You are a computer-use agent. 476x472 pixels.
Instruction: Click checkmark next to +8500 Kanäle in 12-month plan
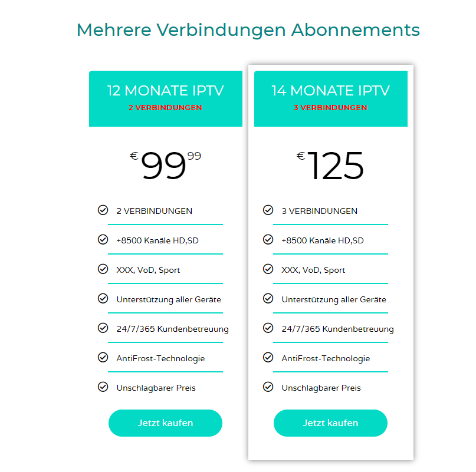click(103, 239)
